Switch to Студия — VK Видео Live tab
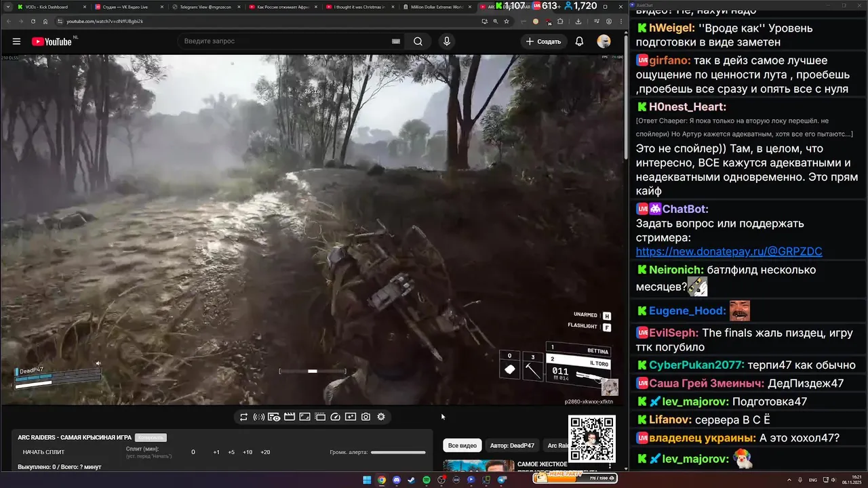Viewport: 868px width, 488px height. click(127, 7)
